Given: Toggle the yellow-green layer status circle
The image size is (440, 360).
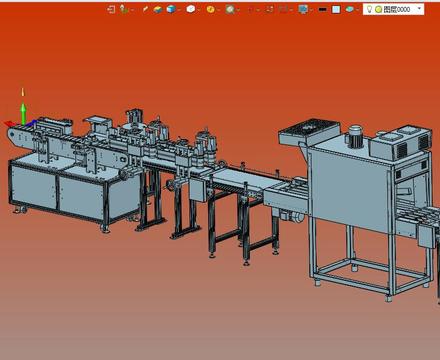Looking at the screenshot, I should 378,9.
